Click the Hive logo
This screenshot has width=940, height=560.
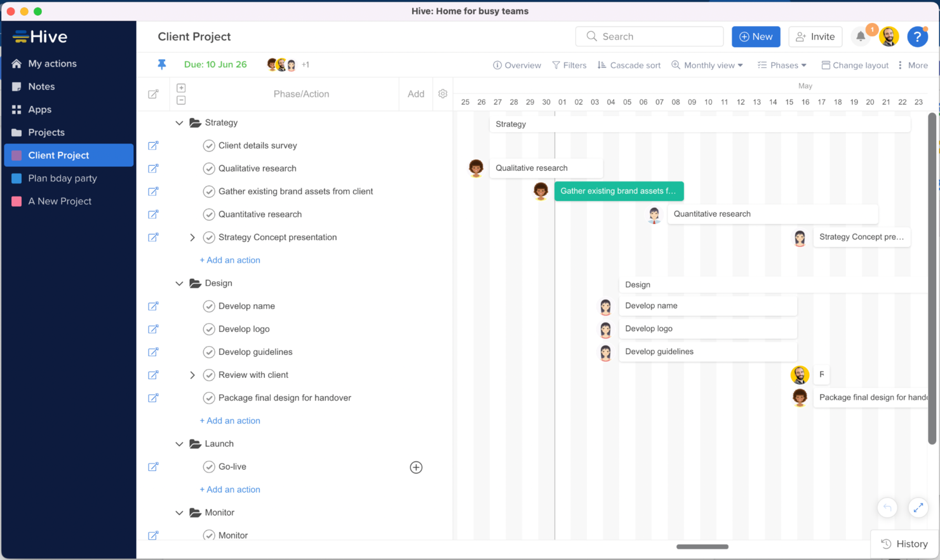coord(40,37)
